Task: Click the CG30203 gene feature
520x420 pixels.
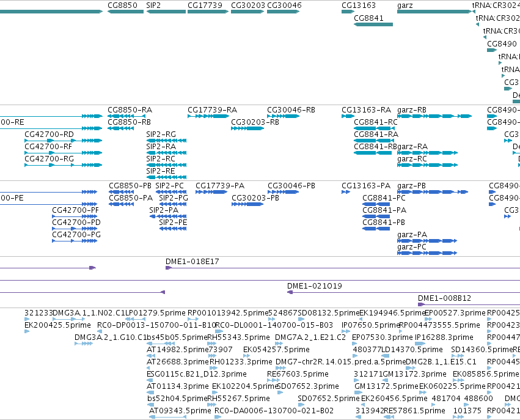Action: 247,12
